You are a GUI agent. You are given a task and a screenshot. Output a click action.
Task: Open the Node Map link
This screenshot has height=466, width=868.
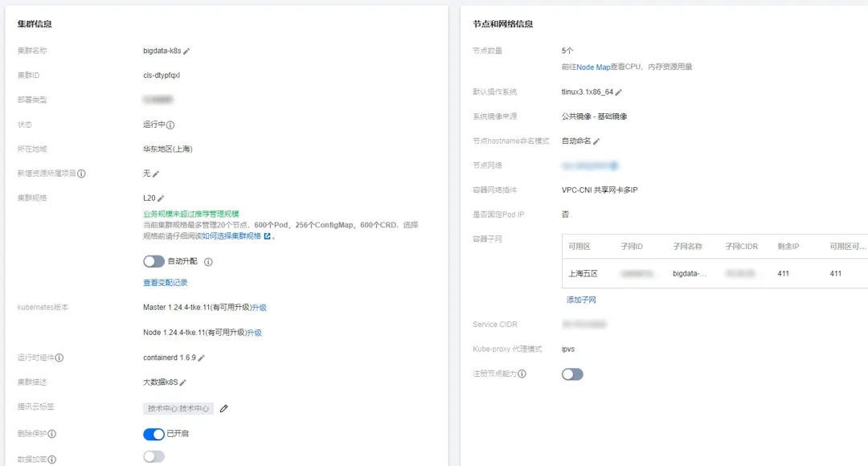[593, 67]
